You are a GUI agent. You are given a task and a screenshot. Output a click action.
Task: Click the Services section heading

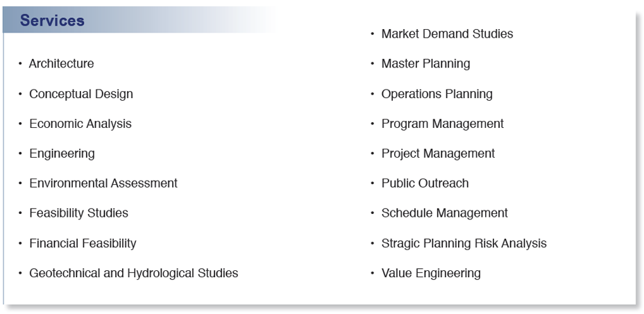coord(52,21)
